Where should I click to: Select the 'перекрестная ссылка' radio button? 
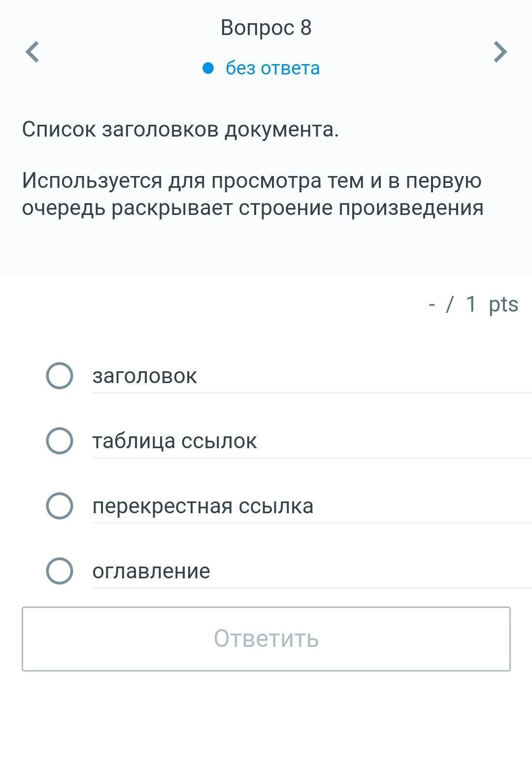point(60,506)
